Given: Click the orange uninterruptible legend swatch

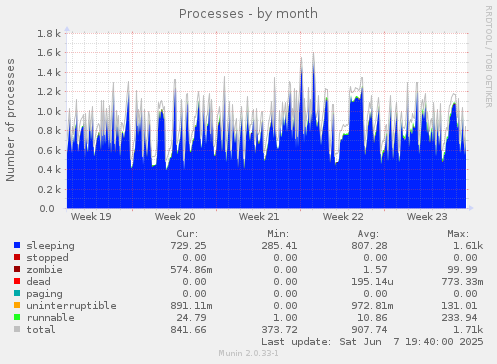Looking at the screenshot, I should 17,305.
